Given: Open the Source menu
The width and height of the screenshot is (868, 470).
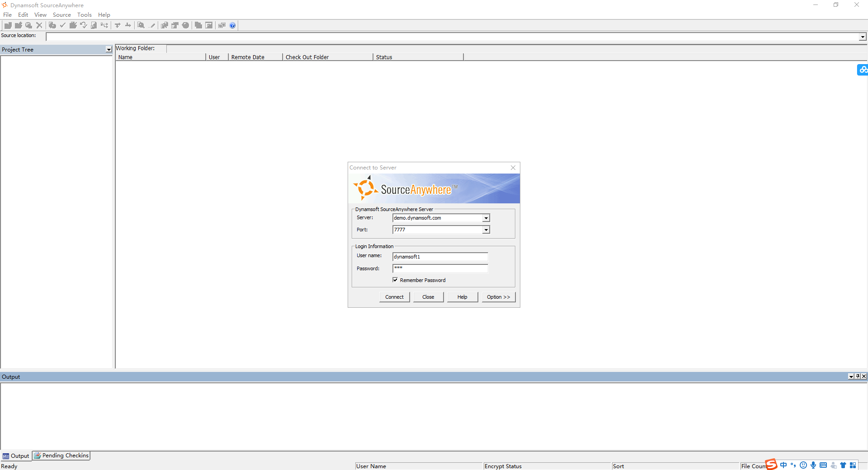Looking at the screenshot, I should pos(61,15).
